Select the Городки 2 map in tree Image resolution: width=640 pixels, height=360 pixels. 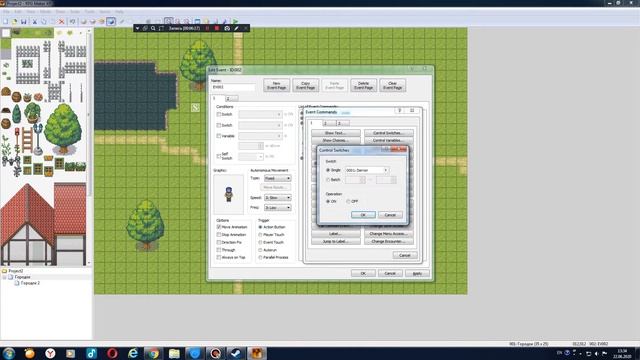tap(30, 283)
